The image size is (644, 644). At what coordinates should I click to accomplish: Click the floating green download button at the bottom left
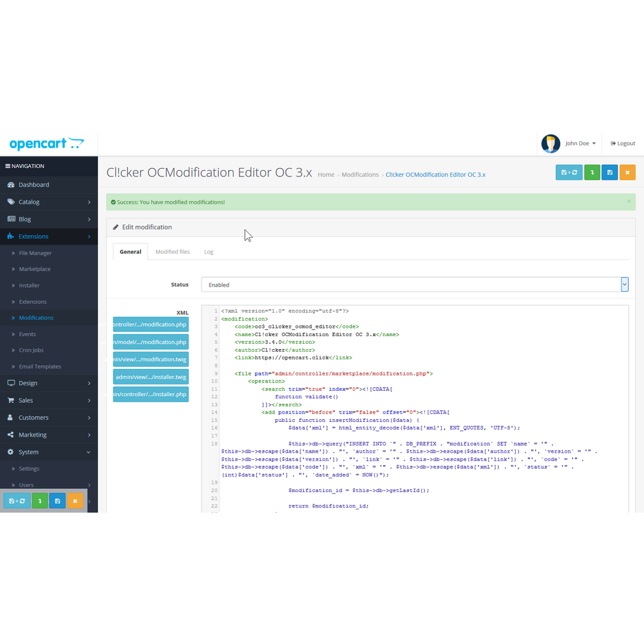click(x=40, y=500)
